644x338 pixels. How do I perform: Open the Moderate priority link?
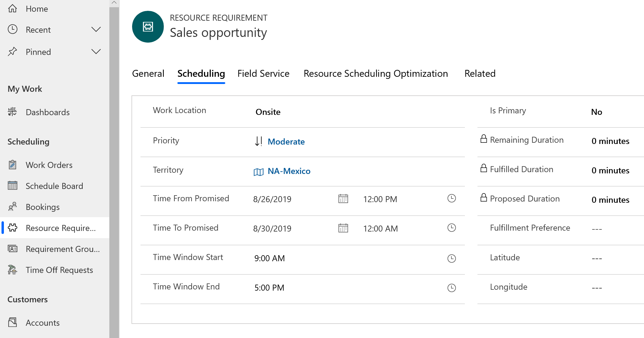point(286,142)
